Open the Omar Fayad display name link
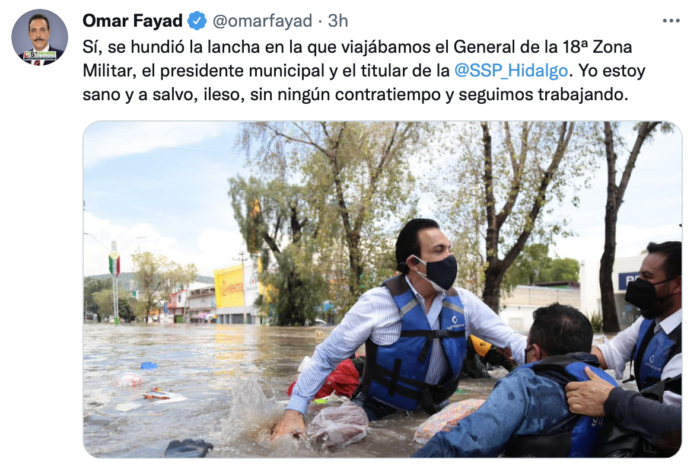700x466 pixels. click(x=133, y=21)
